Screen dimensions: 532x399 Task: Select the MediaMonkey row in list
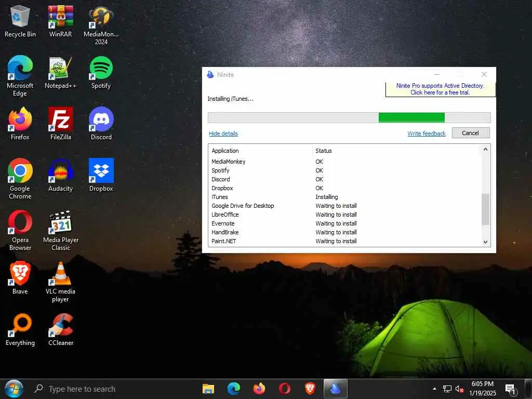345,162
